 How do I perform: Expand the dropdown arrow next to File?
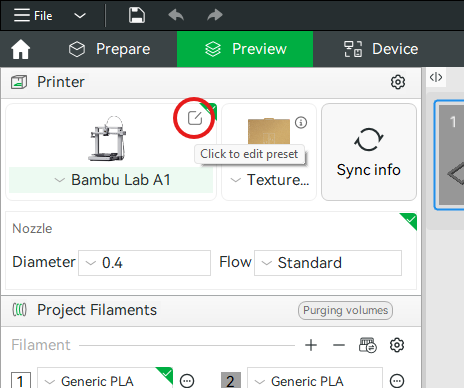(80, 15)
